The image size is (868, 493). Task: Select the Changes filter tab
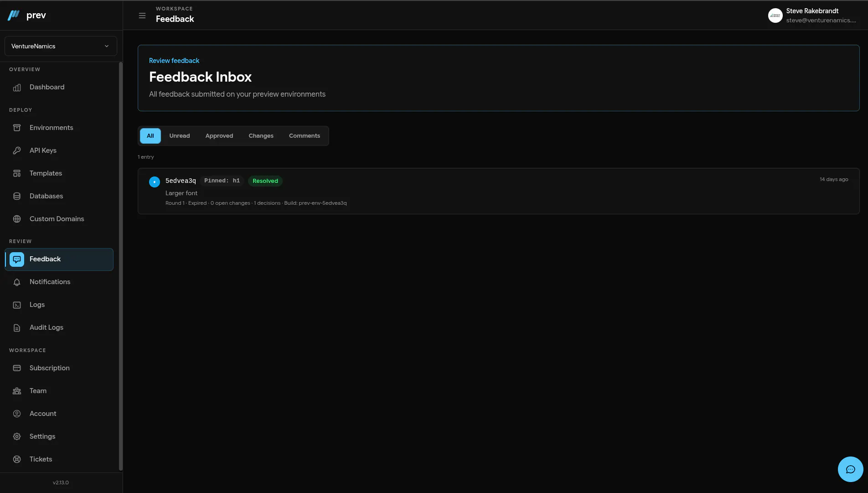pos(261,136)
